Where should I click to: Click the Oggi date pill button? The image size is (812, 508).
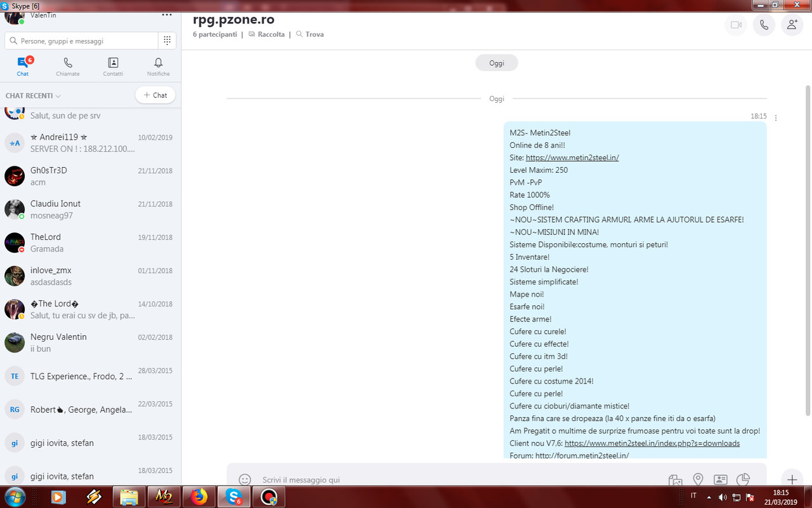497,63
